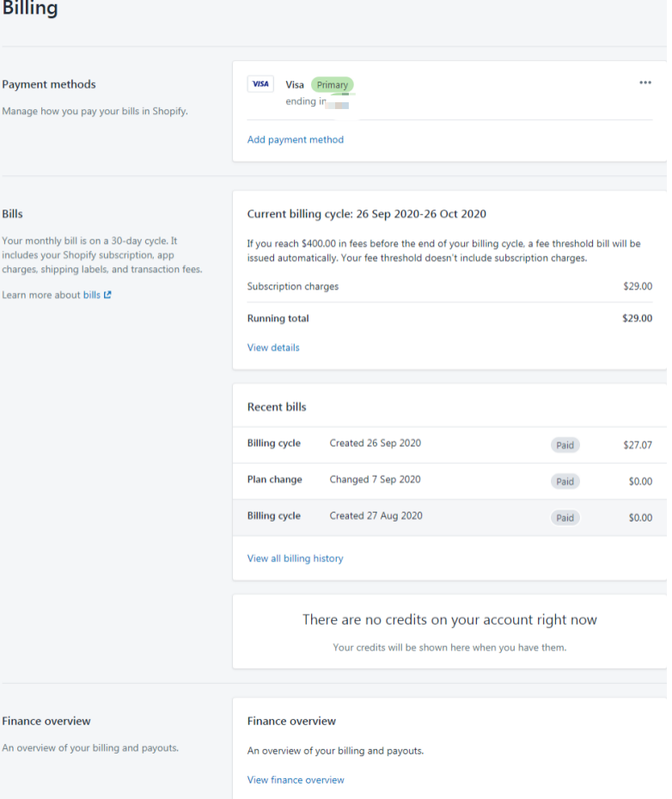Viewport: 672px width, 799px height.
Task: Click the external link icon beside bills
Action: point(107,295)
